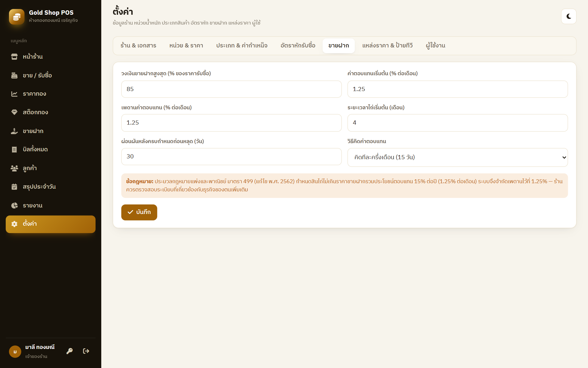Click the logout arrow icon

[x=86, y=351]
